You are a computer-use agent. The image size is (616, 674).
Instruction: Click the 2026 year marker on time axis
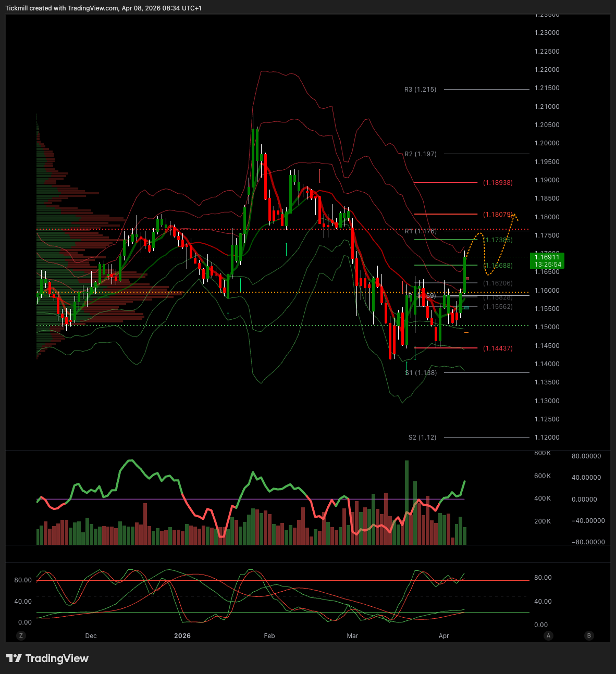(182, 636)
